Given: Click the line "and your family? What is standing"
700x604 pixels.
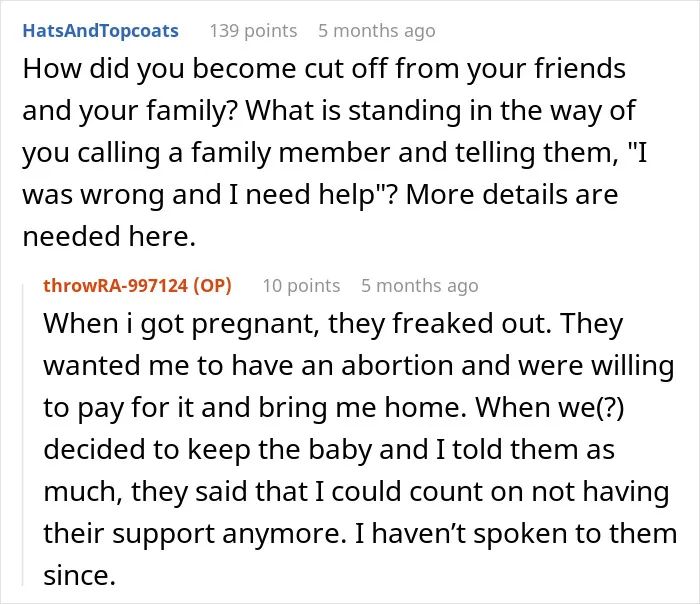Looking at the screenshot, I should 329,111.
